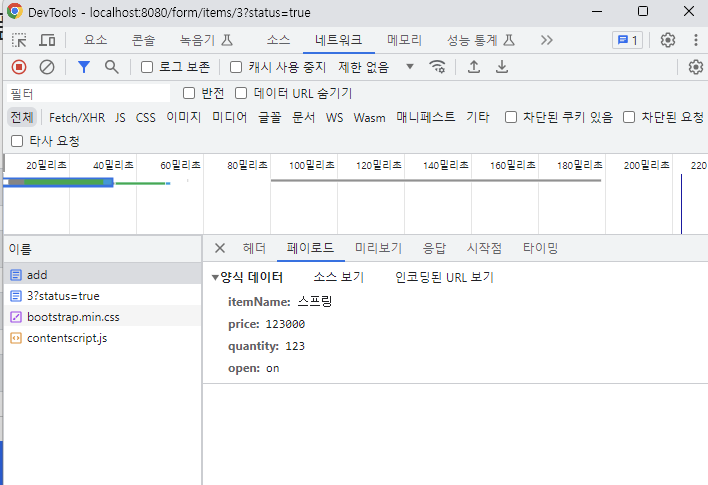
Task: Filter by WS requests
Action: [x=334, y=118]
